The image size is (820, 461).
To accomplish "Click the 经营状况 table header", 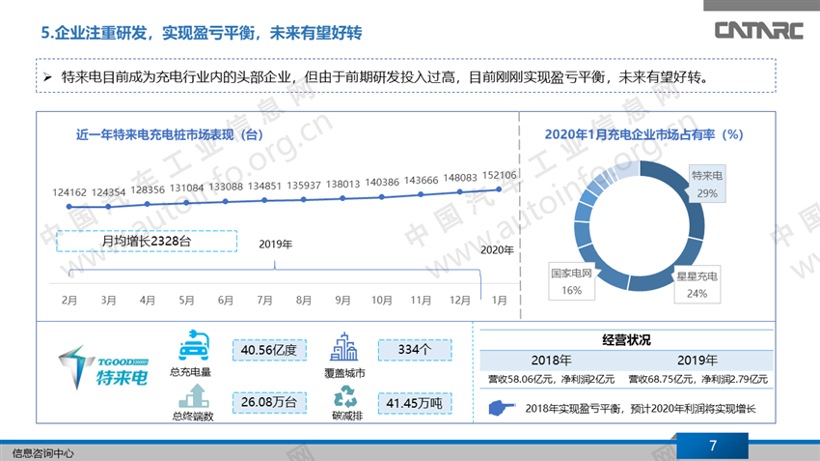I will pos(626,340).
